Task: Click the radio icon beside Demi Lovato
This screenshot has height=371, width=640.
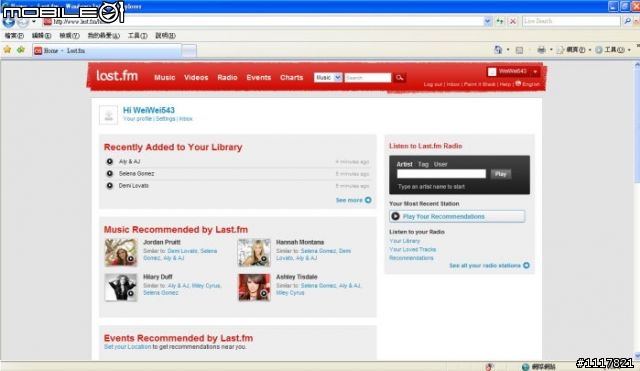Action: pyautogui.click(x=109, y=186)
